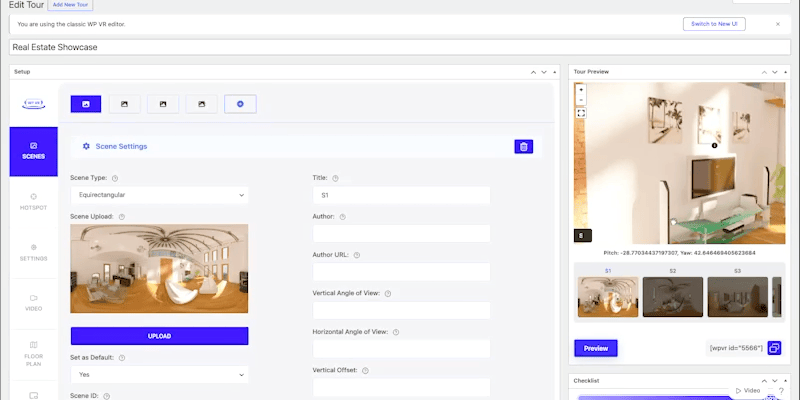Click the Pitch and Yaw coordinates text
The height and width of the screenshot is (400, 800).
click(x=680, y=253)
